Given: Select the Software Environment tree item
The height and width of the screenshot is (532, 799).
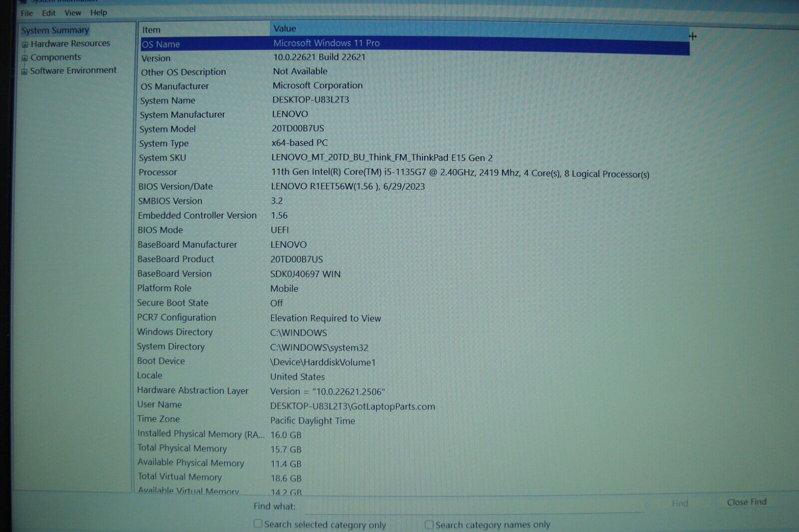Looking at the screenshot, I should click(x=73, y=70).
